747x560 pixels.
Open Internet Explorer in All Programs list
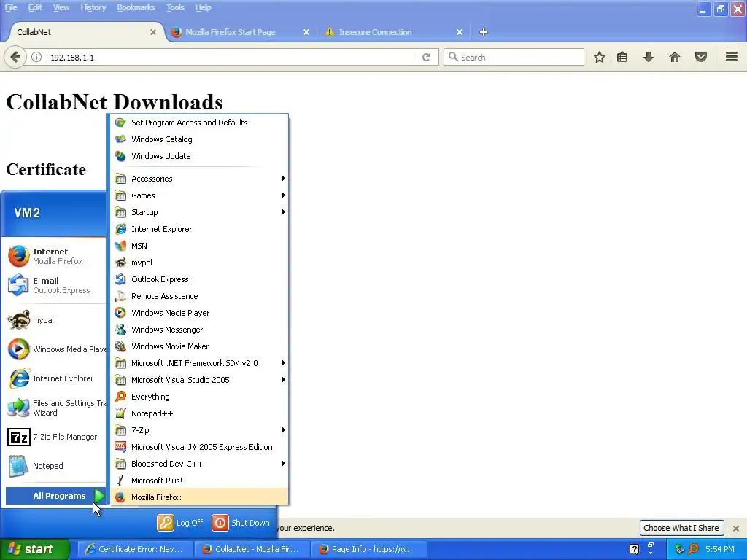point(199,229)
